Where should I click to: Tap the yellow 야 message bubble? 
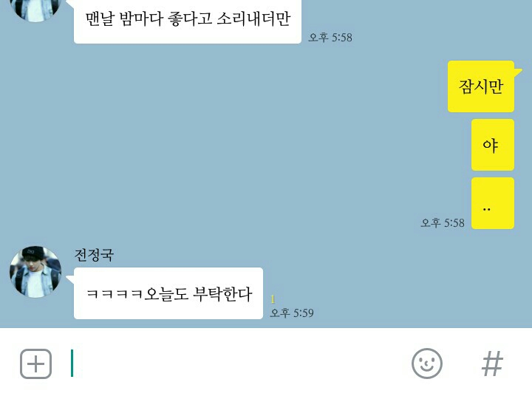point(493,145)
